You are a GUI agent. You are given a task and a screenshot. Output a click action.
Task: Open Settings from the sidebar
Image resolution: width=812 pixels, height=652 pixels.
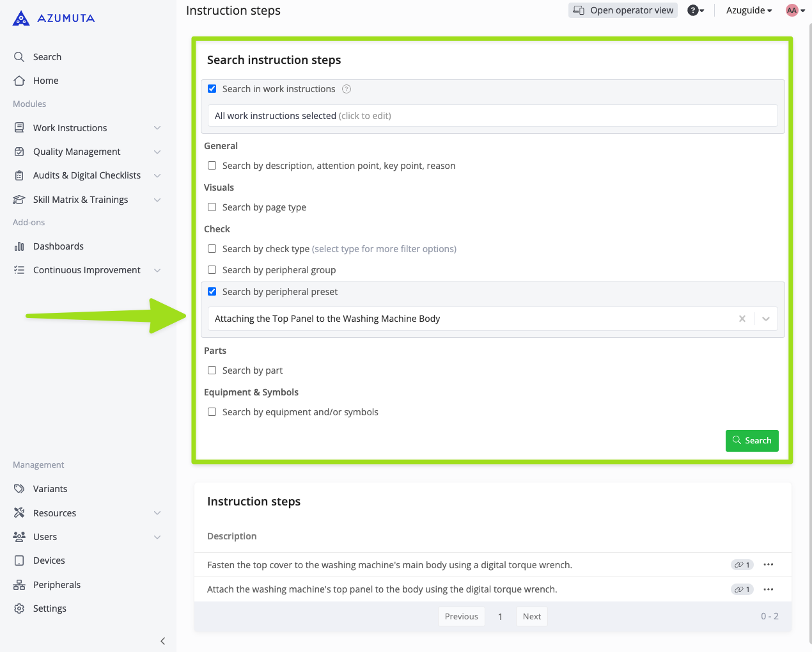click(50, 608)
